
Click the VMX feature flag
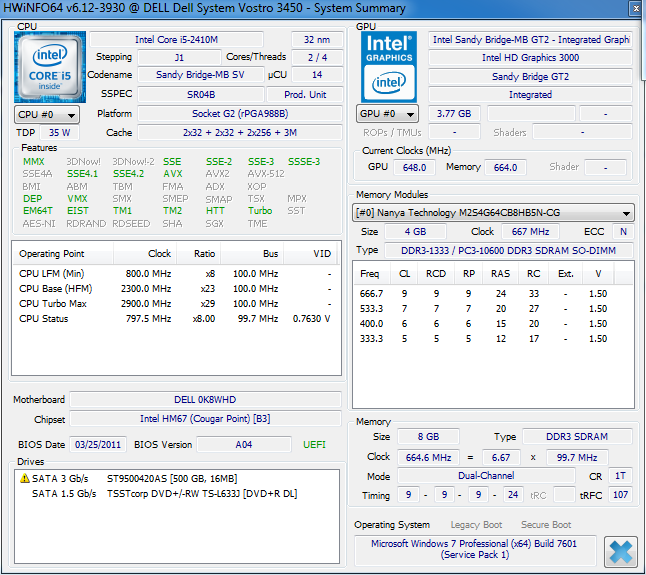77,199
